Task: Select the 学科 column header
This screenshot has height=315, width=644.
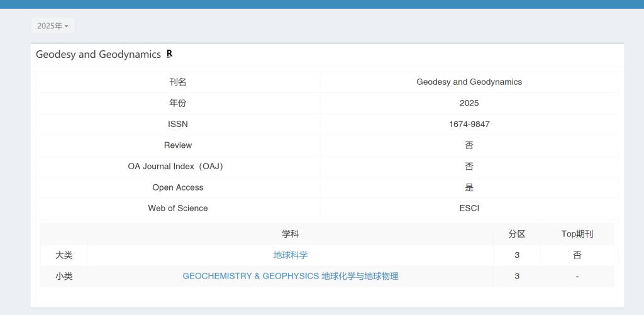Action: (291, 234)
